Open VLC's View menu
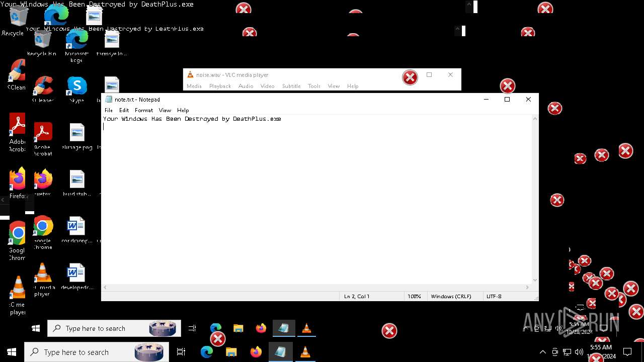This screenshot has width=644, height=362. click(x=334, y=86)
